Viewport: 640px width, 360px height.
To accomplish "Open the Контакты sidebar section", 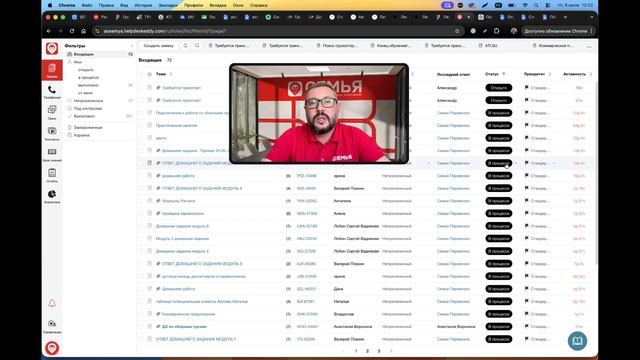I will click(52, 133).
